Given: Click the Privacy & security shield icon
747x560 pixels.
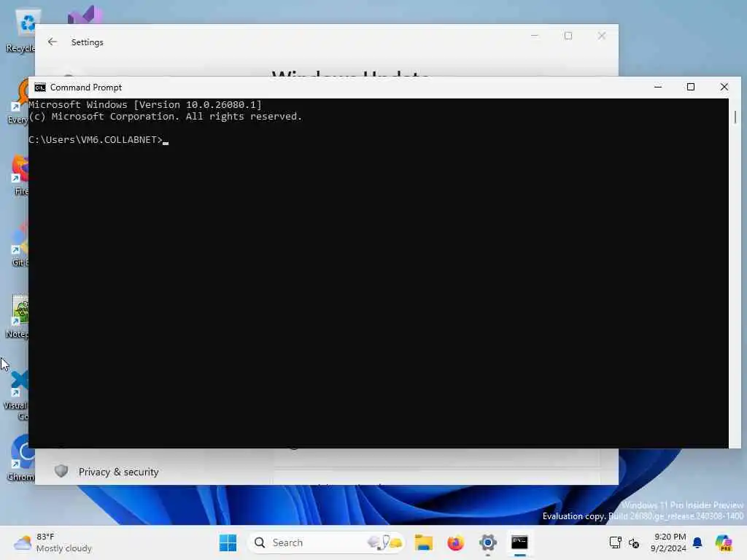Looking at the screenshot, I should coord(61,471).
